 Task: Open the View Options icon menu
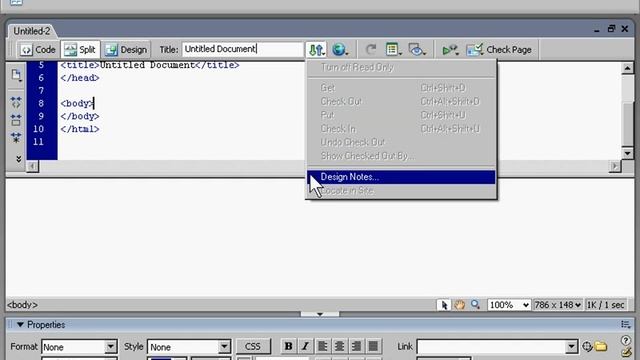(x=393, y=50)
